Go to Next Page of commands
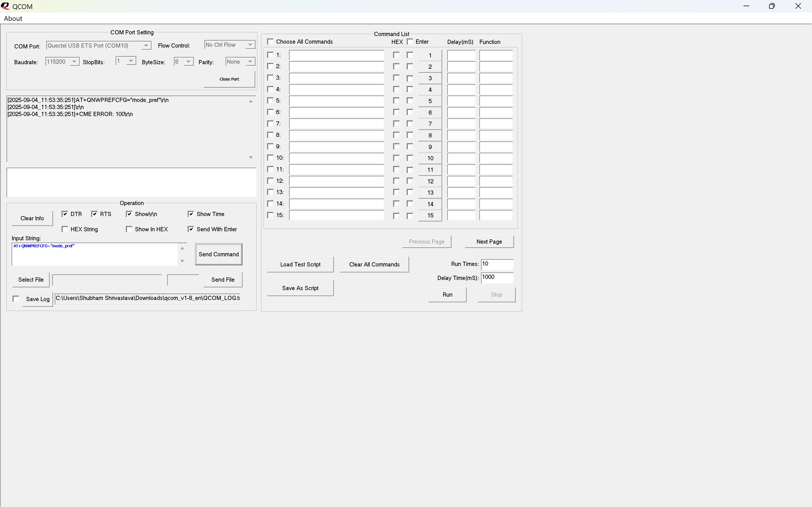This screenshot has width=812, height=507. (489, 241)
